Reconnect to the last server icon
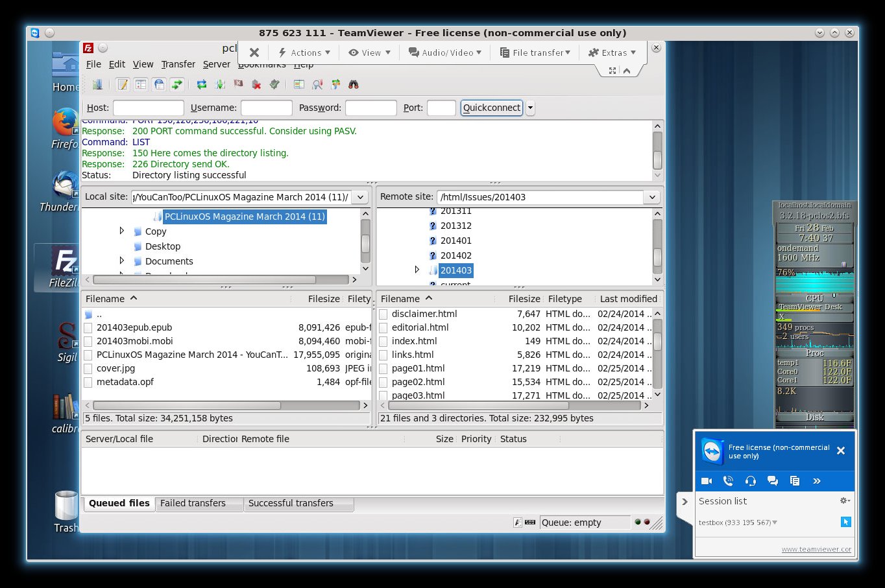The height and width of the screenshot is (588, 885). [x=274, y=84]
